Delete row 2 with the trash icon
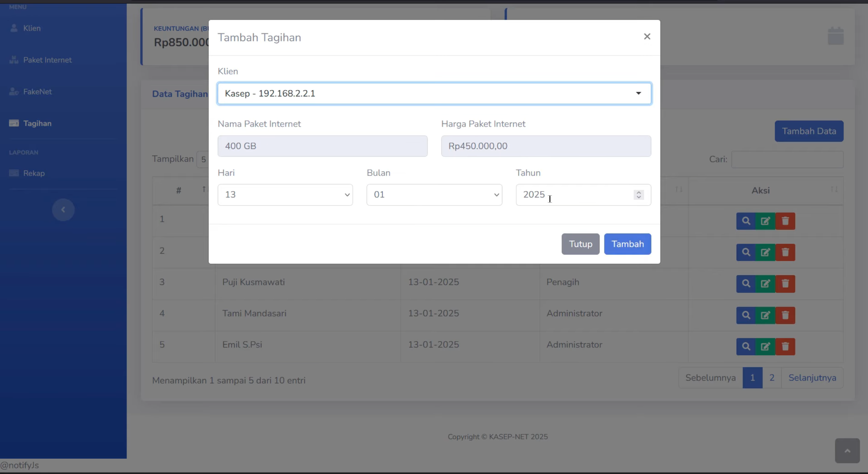This screenshot has width=868, height=474. tap(785, 252)
